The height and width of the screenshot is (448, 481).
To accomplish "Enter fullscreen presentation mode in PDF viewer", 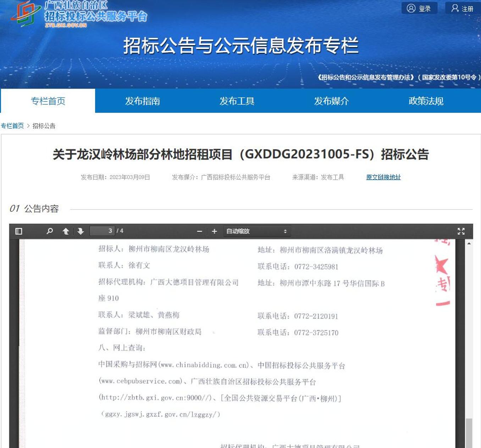I will click(461, 231).
